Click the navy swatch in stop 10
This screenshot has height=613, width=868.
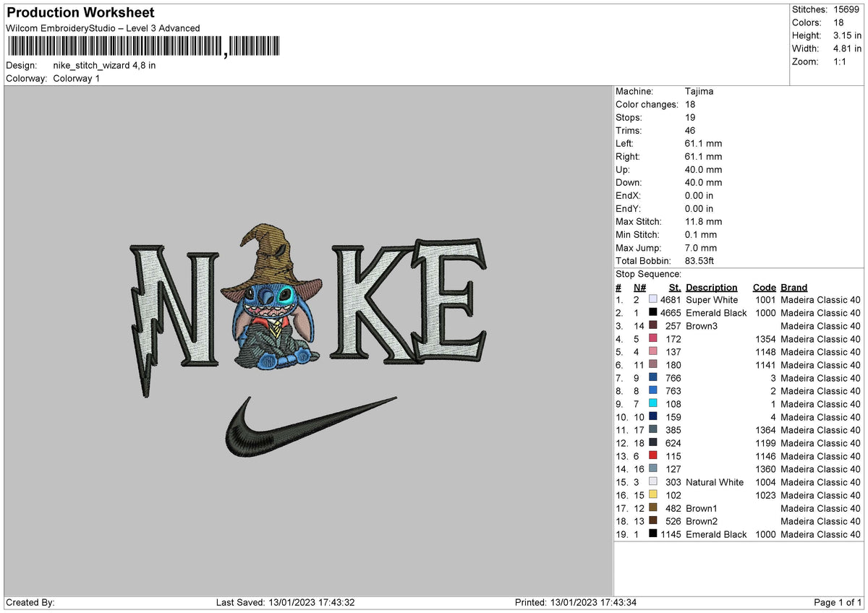(x=653, y=416)
